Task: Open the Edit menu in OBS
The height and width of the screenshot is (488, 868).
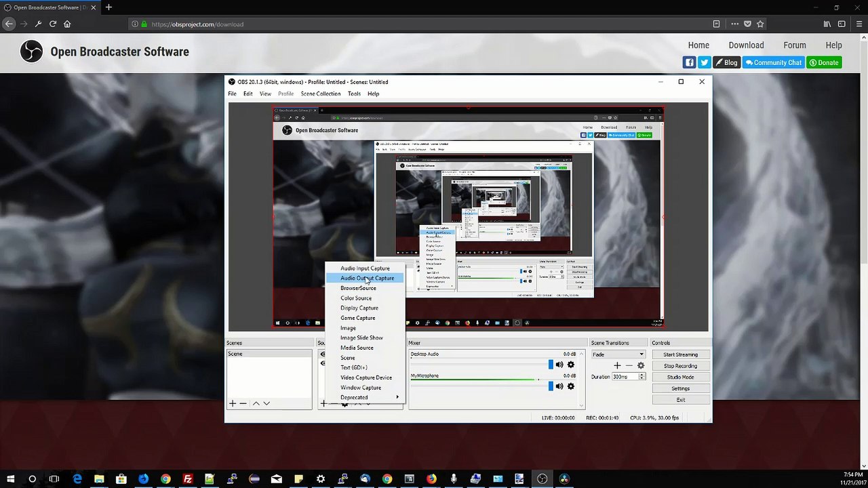Action: pos(248,94)
